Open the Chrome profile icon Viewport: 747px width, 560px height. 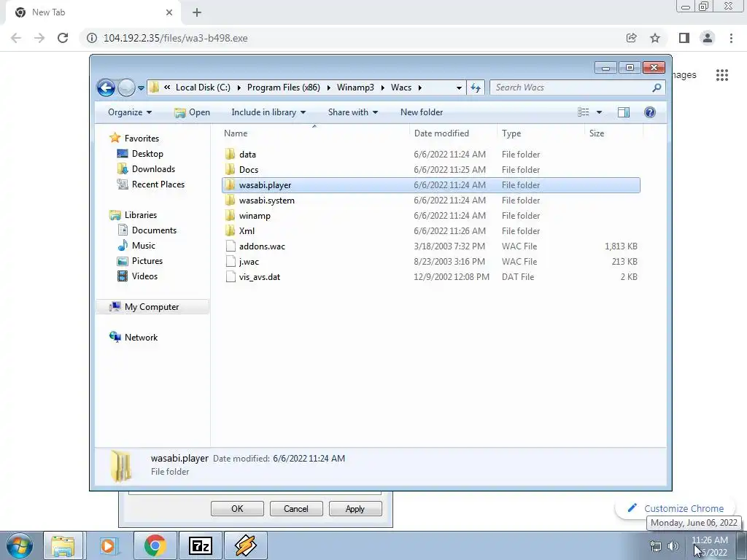(708, 38)
